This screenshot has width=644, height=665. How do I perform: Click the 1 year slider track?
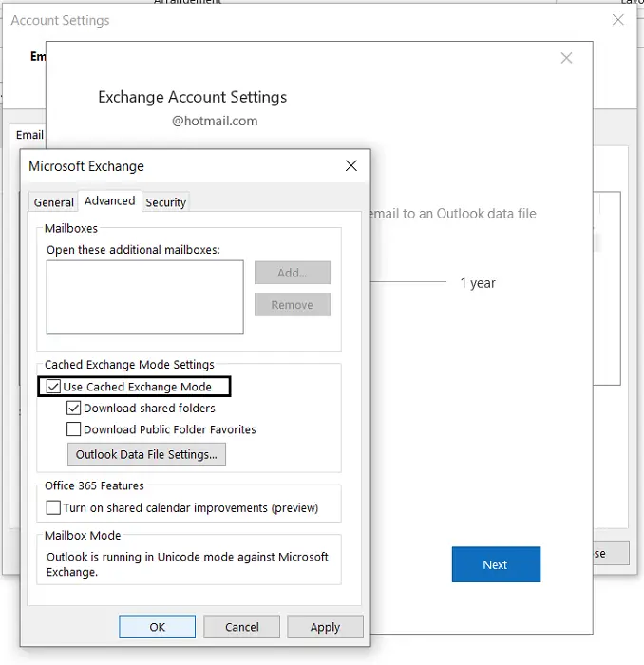(408, 281)
